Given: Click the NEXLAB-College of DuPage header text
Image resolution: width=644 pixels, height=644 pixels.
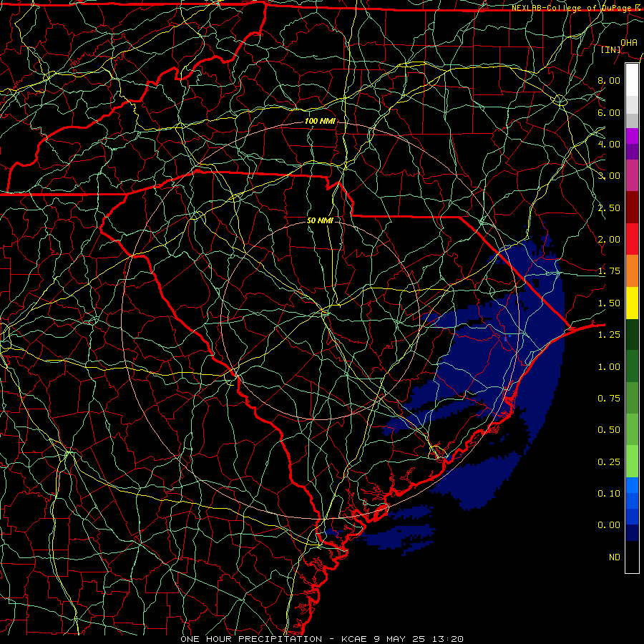Looking at the screenshot, I should (576, 8).
